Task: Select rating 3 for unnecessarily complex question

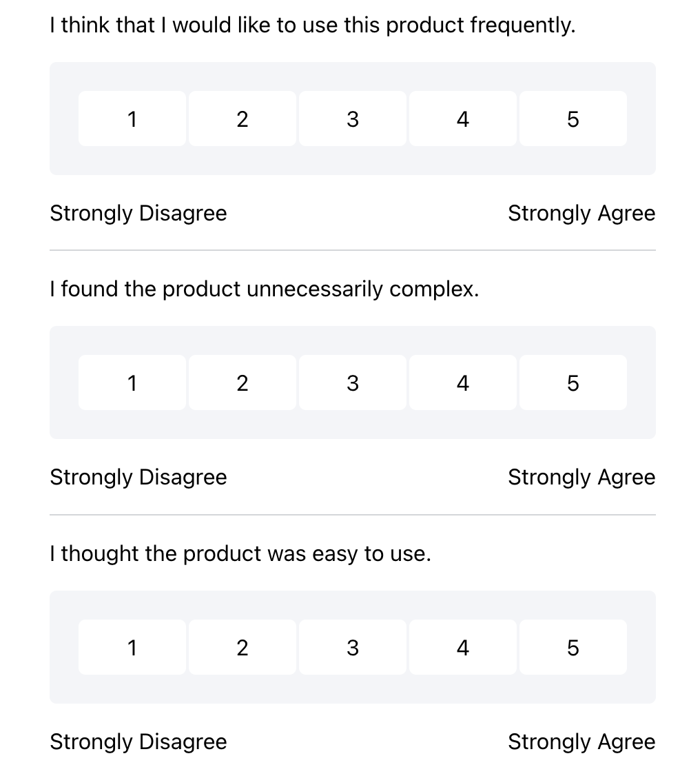Action: pos(352,382)
